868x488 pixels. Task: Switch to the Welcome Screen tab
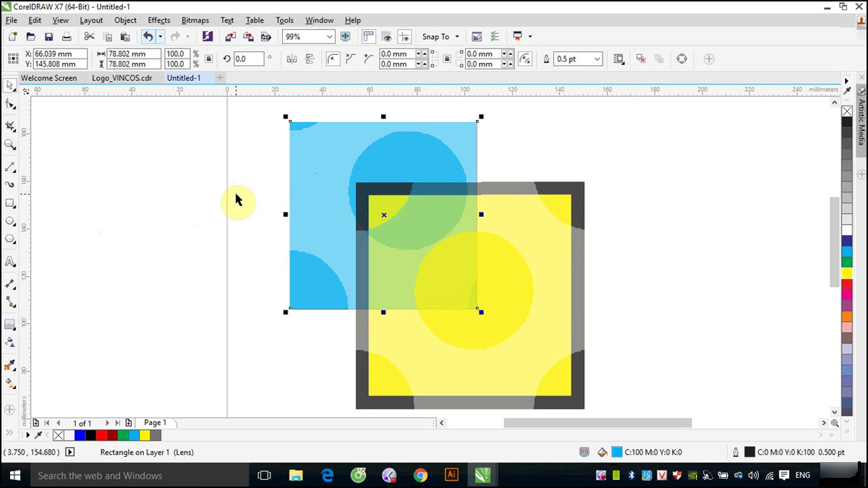click(x=49, y=77)
